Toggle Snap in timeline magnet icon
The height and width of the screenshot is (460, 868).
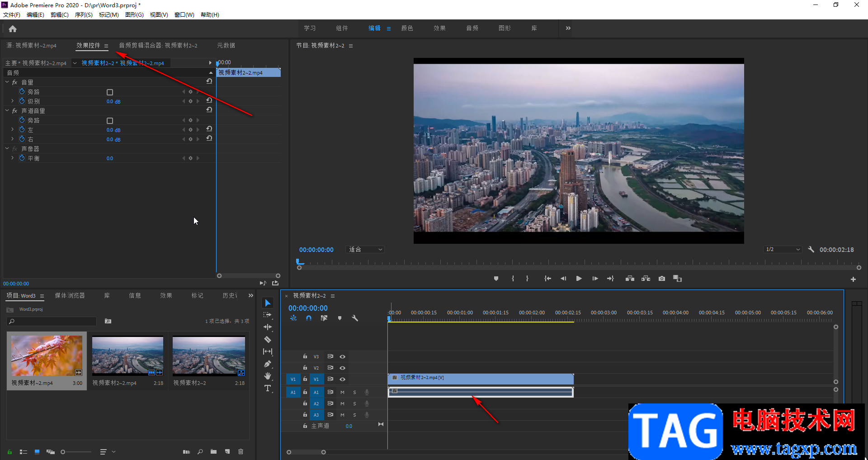click(308, 318)
